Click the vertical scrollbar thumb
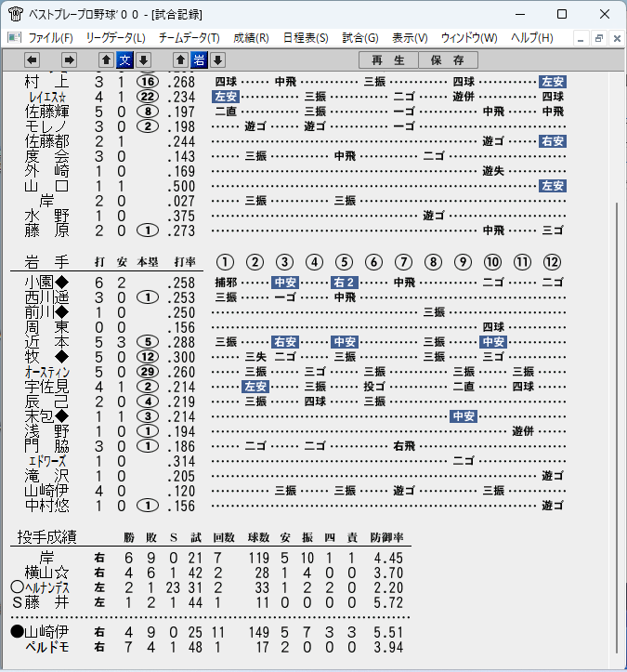Screen dimensions: 627x672 617,428
